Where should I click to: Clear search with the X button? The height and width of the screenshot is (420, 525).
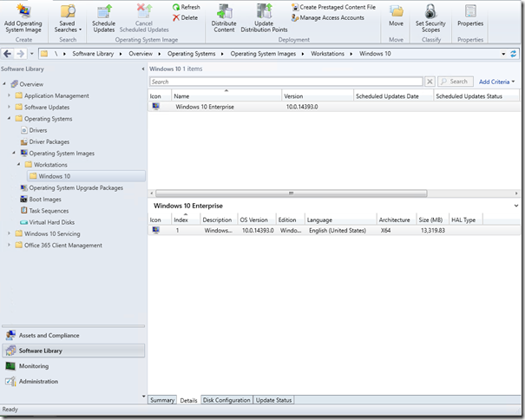pos(430,82)
